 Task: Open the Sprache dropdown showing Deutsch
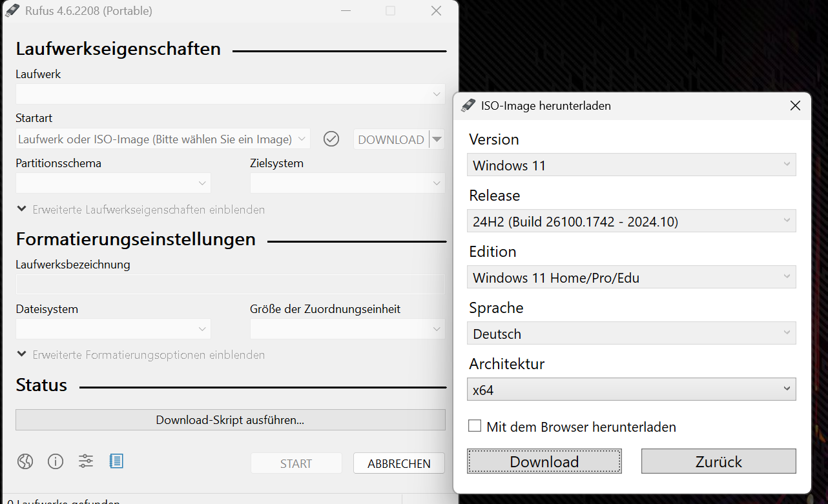632,333
